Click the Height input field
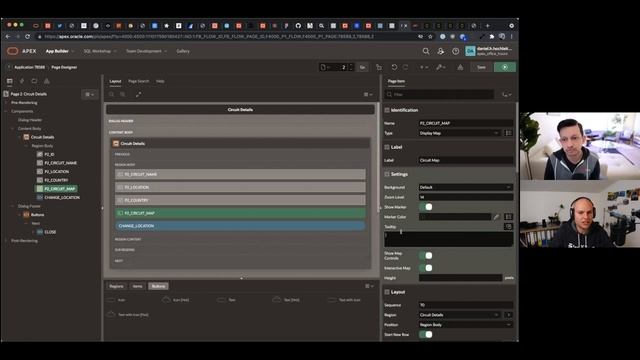The image size is (640, 360). click(x=460, y=278)
